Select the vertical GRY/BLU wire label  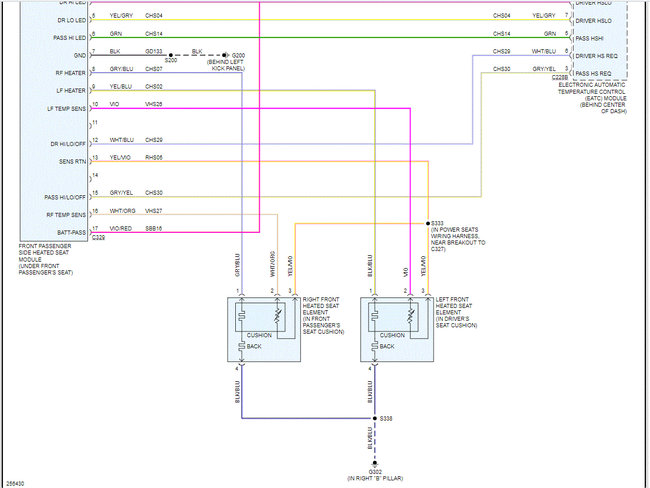click(238, 265)
